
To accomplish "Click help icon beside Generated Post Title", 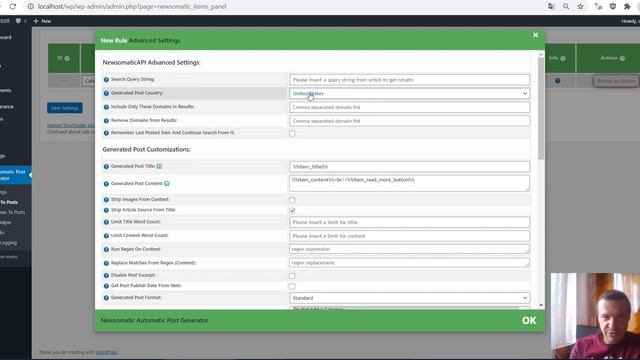I will point(106,167).
